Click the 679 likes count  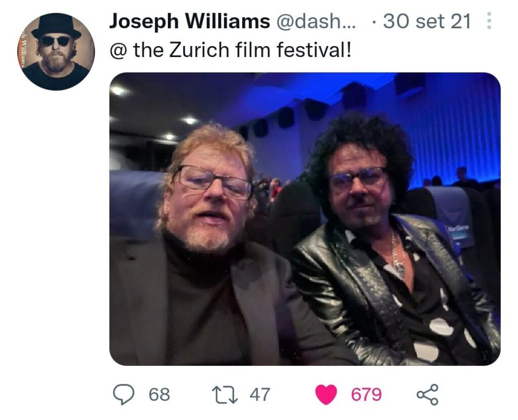[366, 395]
